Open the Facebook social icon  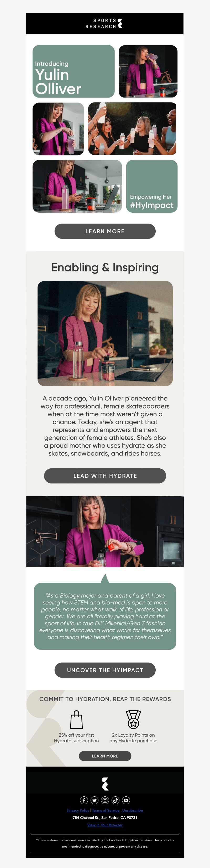[x=84, y=800]
